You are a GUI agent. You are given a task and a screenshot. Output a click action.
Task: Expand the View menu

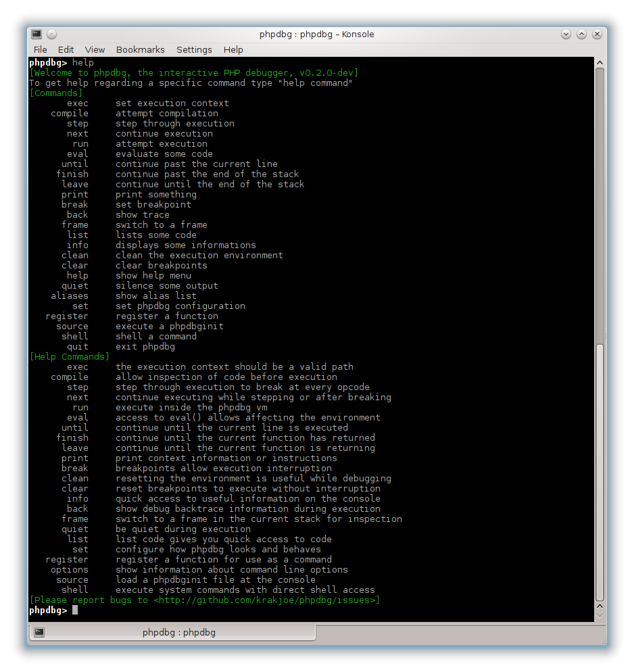95,49
